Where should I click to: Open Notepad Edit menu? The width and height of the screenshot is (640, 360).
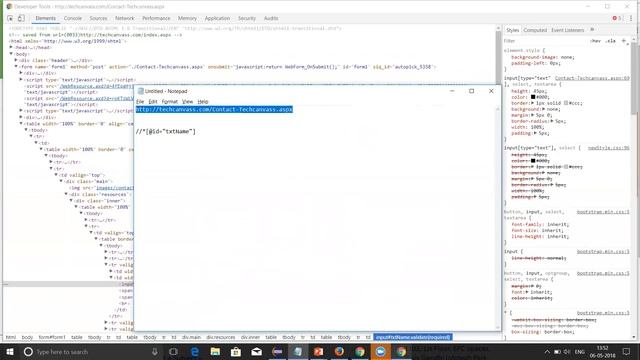[153, 102]
